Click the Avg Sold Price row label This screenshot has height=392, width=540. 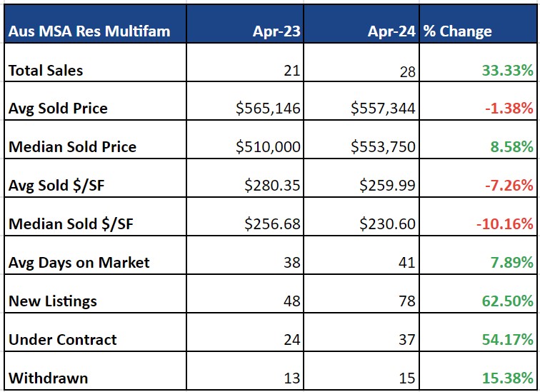[58, 109]
